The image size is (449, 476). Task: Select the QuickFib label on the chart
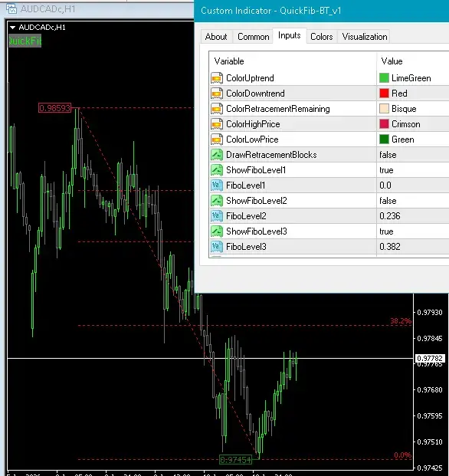(25, 41)
